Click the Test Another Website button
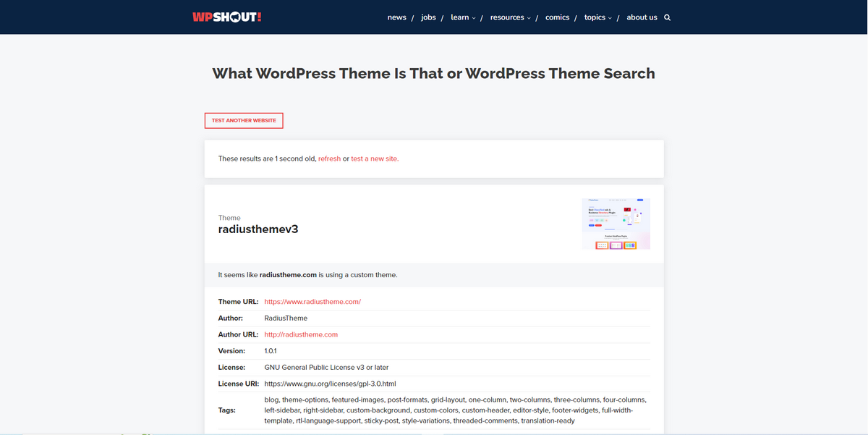The height and width of the screenshot is (435, 868). point(244,120)
